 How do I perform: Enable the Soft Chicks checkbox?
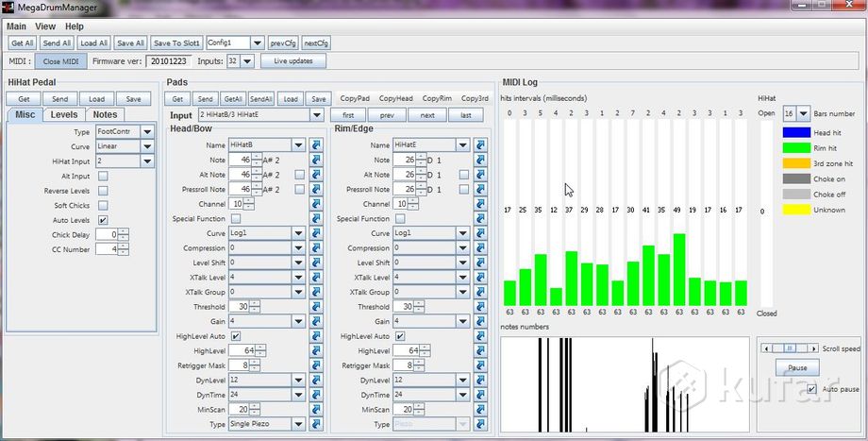pyautogui.click(x=103, y=206)
